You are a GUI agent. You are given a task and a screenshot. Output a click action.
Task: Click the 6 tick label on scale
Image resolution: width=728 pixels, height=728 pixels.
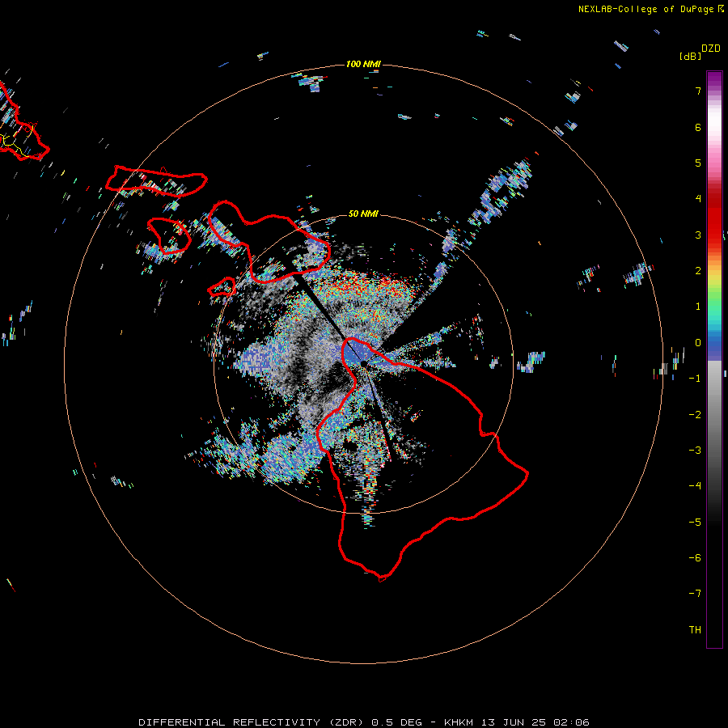coord(698,127)
